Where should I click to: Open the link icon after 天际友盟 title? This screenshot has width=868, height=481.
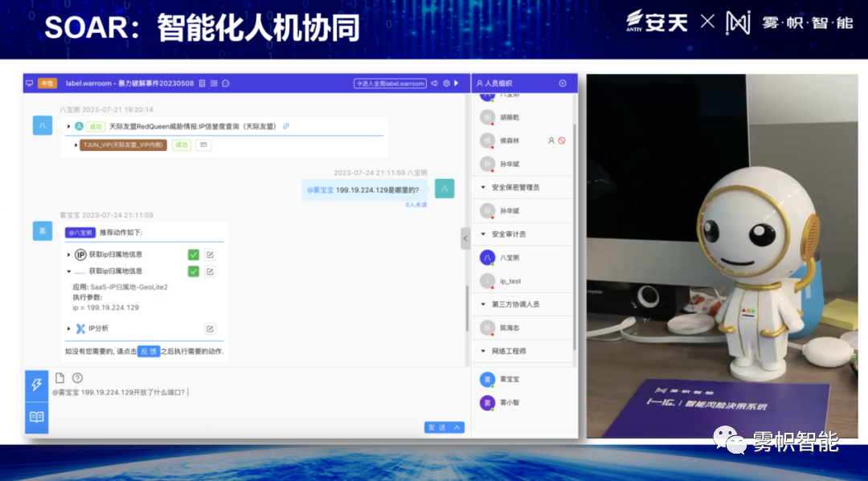click(286, 127)
